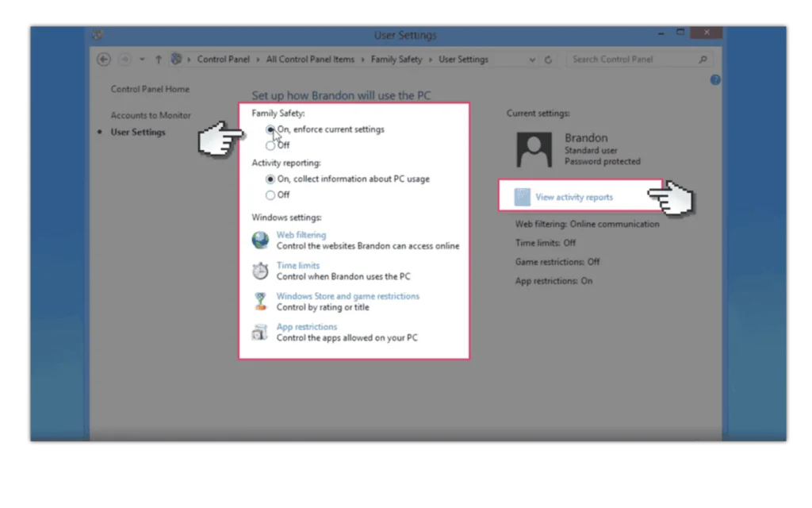
Task: Close the User Settings window
Action: 707,32
